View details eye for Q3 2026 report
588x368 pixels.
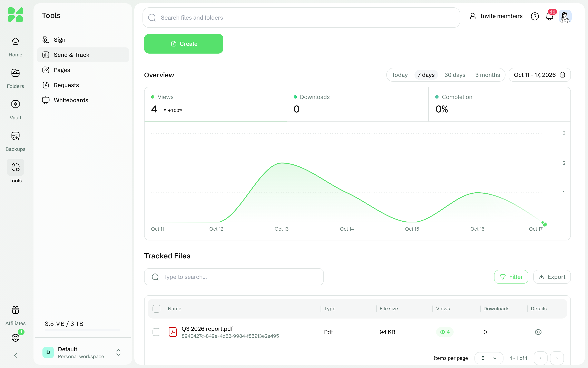coord(538,332)
